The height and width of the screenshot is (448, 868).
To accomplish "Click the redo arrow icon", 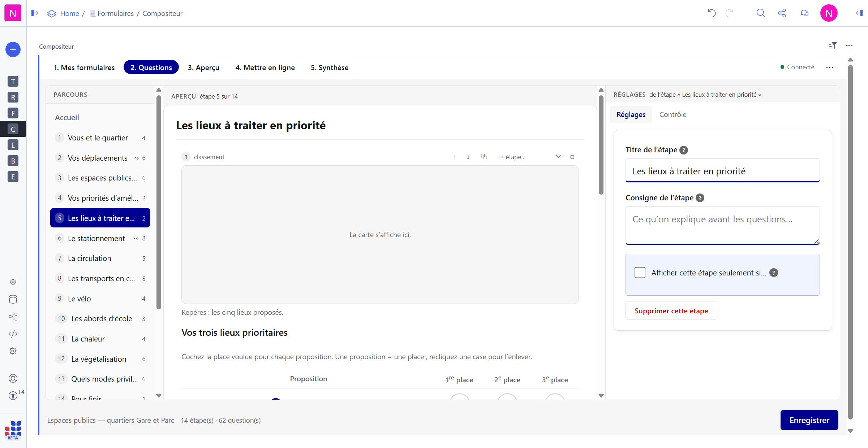I will [x=730, y=13].
